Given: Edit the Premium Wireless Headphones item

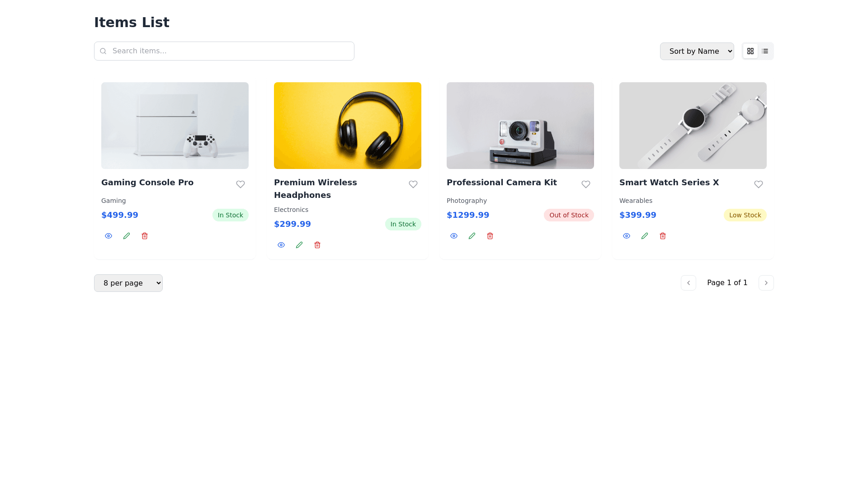Looking at the screenshot, I should 299,244.
